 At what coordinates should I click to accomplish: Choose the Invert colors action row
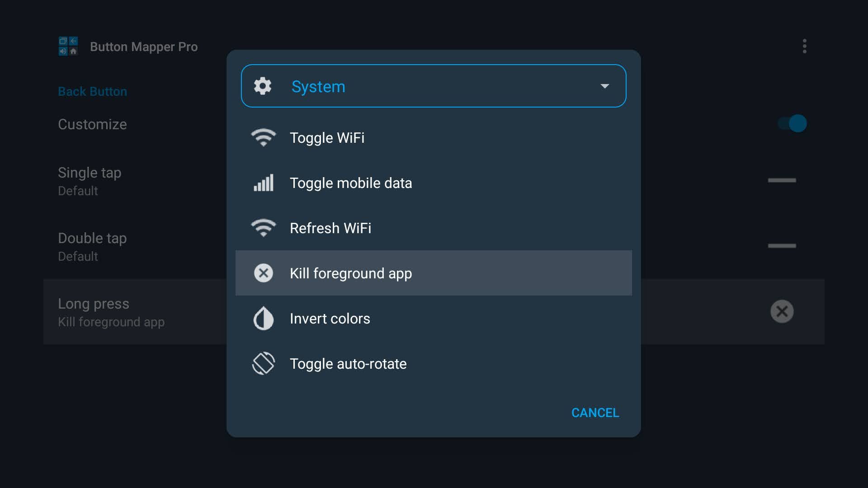coord(330,318)
